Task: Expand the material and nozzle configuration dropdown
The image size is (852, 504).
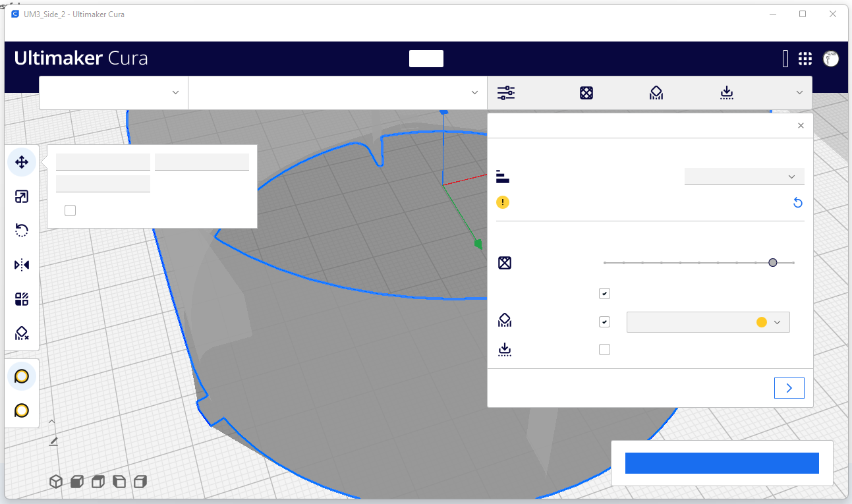Action: (x=336, y=92)
